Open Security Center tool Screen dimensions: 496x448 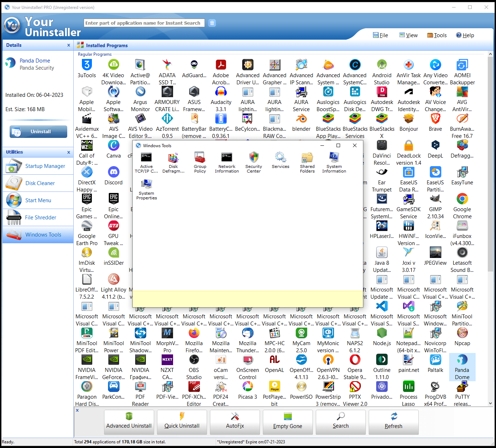coord(254,163)
